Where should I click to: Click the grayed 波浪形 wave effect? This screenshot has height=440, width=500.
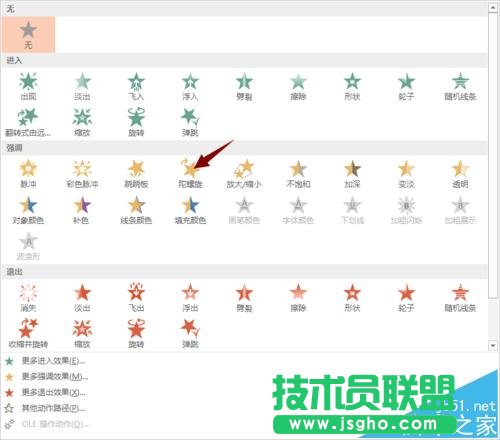(x=28, y=246)
